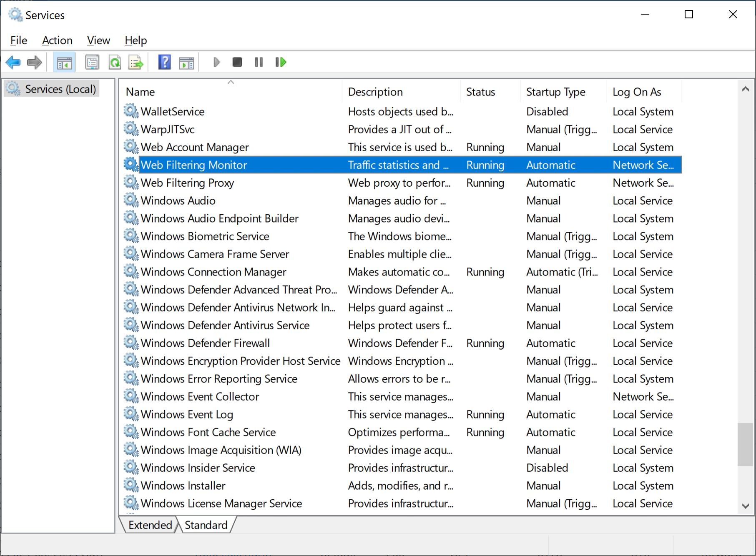Click 'Provides a JIT out of ...' description
Viewport: 756px width, 556px height.
coord(400,129)
